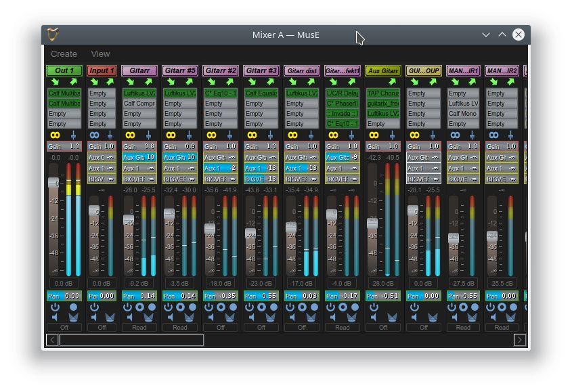Click output routing arrow on Aux Gitarr strip
The height and width of the screenshot is (392, 572).
[391, 82]
